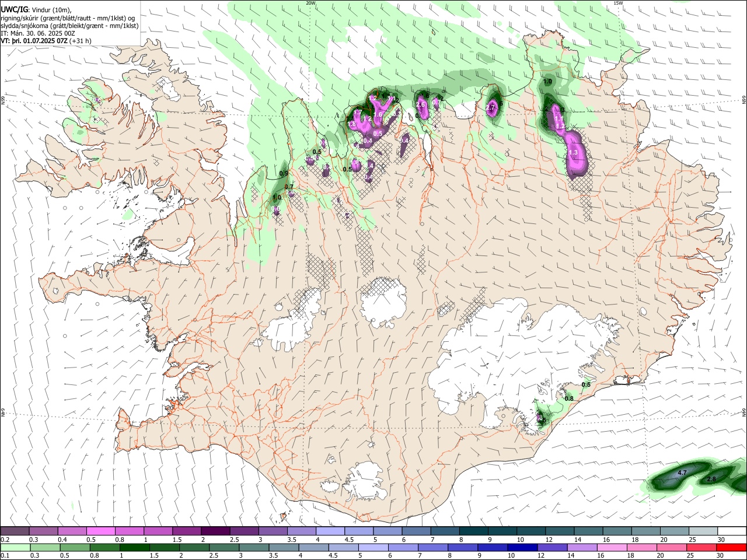Select the purple rain legend swatch at 12
Viewport: 747px width, 560px height.
(x=551, y=547)
